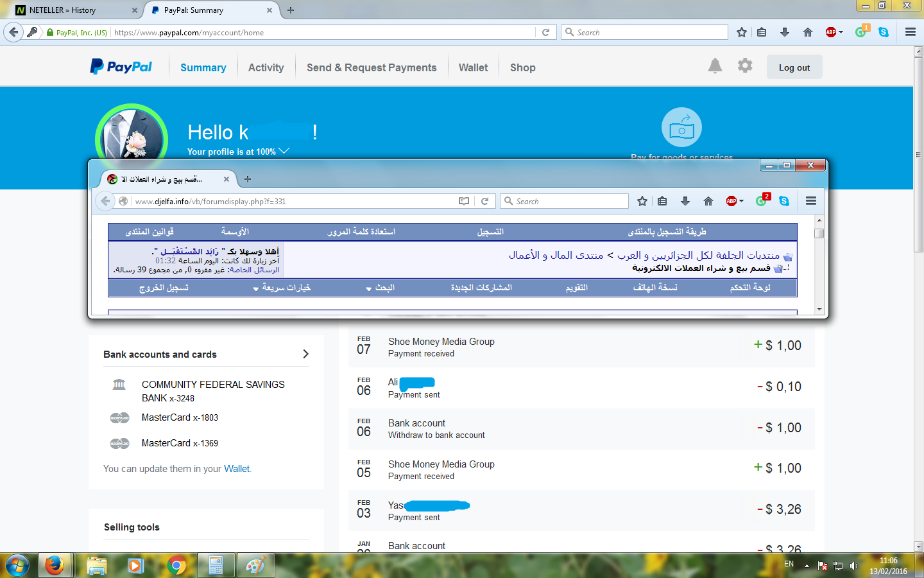Click the Log out button
This screenshot has width=924, height=578.
794,67
